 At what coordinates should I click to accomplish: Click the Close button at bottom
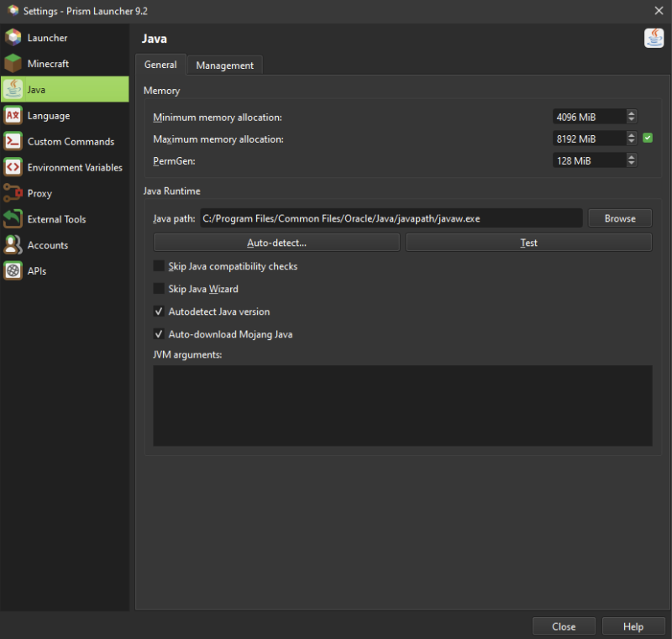coord(564,626)
